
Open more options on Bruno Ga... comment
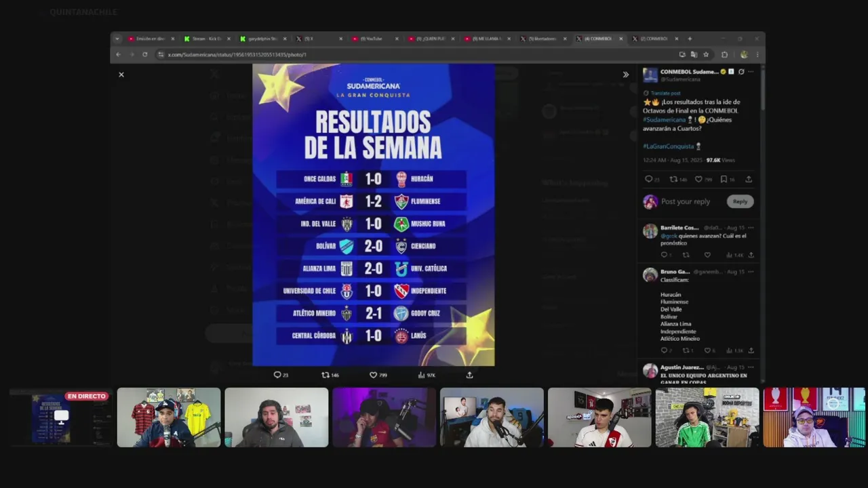[751, 272]
